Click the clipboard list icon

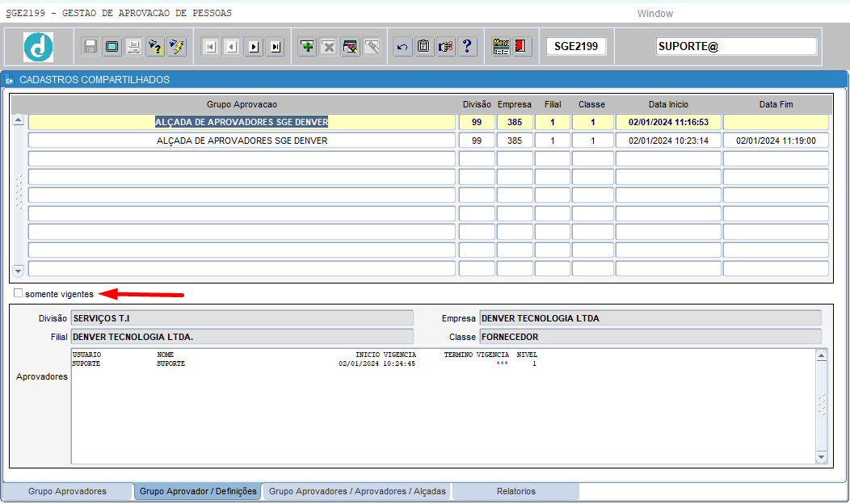[x=424, y=47]
